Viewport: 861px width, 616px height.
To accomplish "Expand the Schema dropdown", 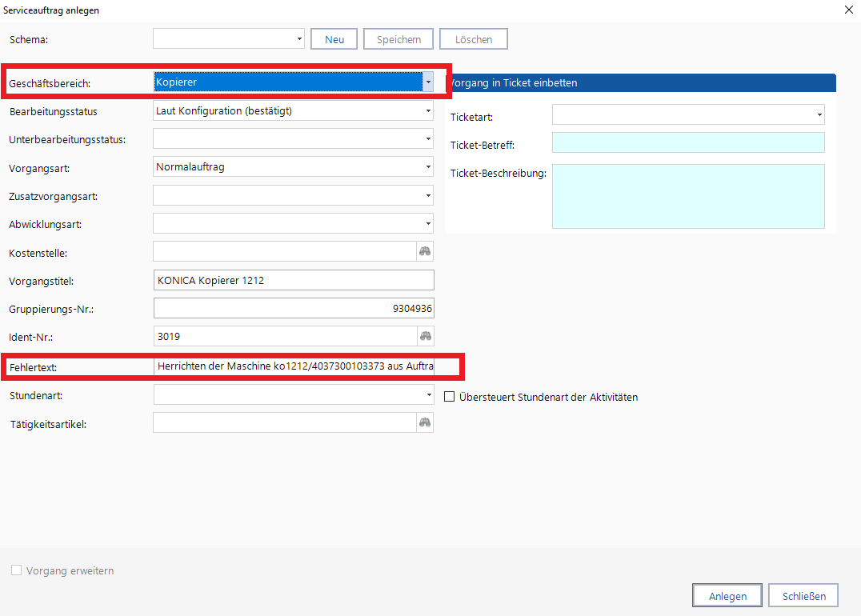I will pyautogui.click(x=299, y=38).
